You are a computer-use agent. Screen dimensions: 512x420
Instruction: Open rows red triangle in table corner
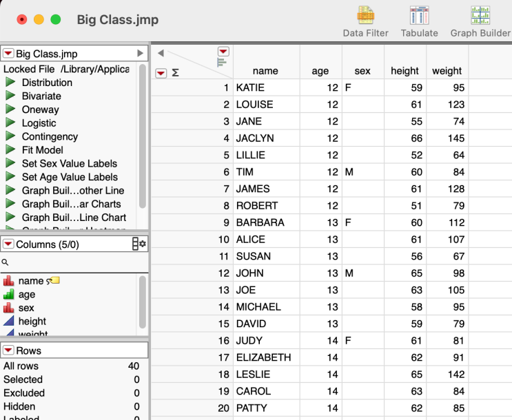161,73
